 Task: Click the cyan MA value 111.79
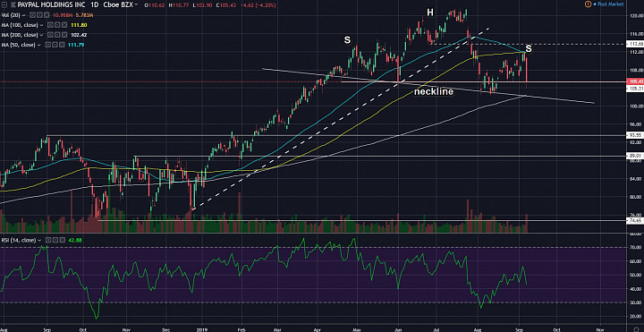[x=76, y=45]
